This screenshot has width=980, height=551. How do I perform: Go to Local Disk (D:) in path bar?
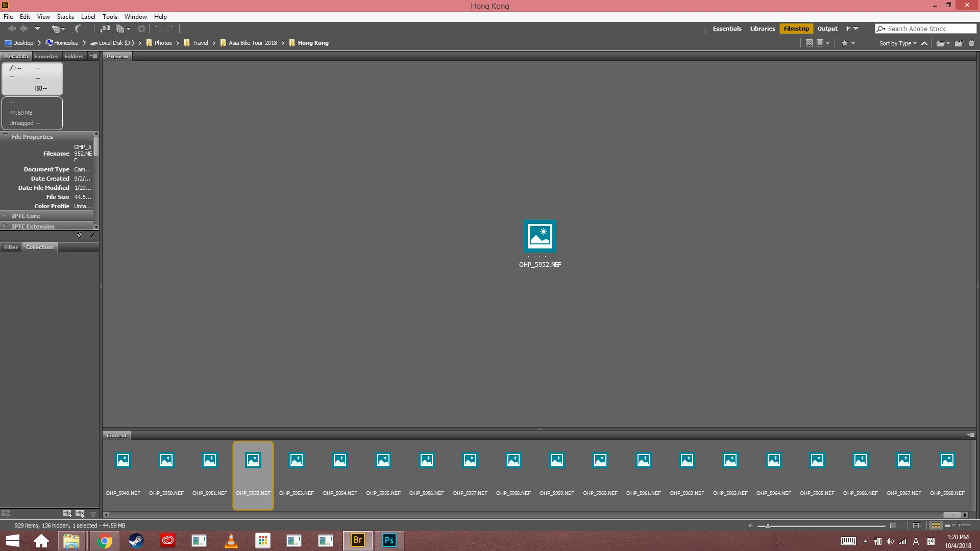tap(112, 43)
